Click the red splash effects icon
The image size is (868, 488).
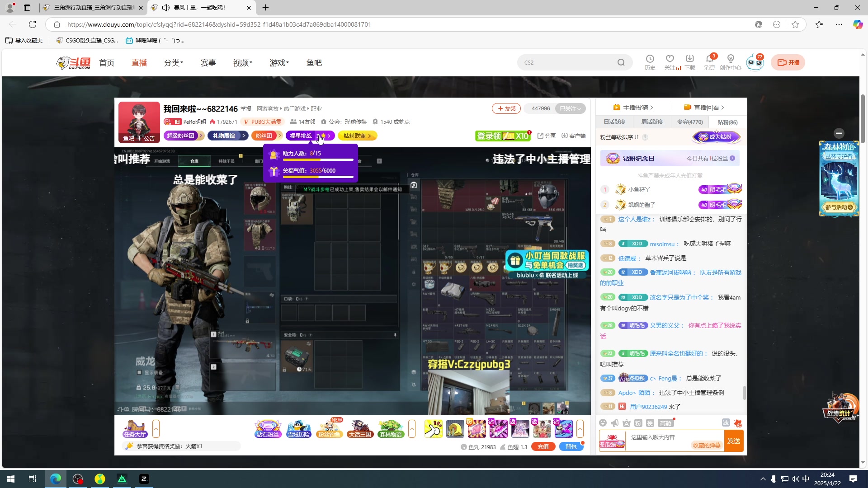738,423
